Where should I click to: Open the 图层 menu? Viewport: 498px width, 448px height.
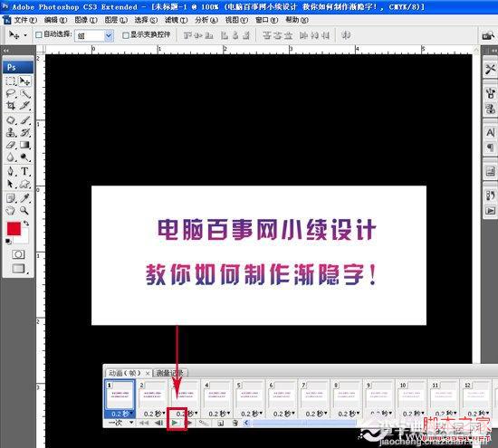click(x=116, y=20)
